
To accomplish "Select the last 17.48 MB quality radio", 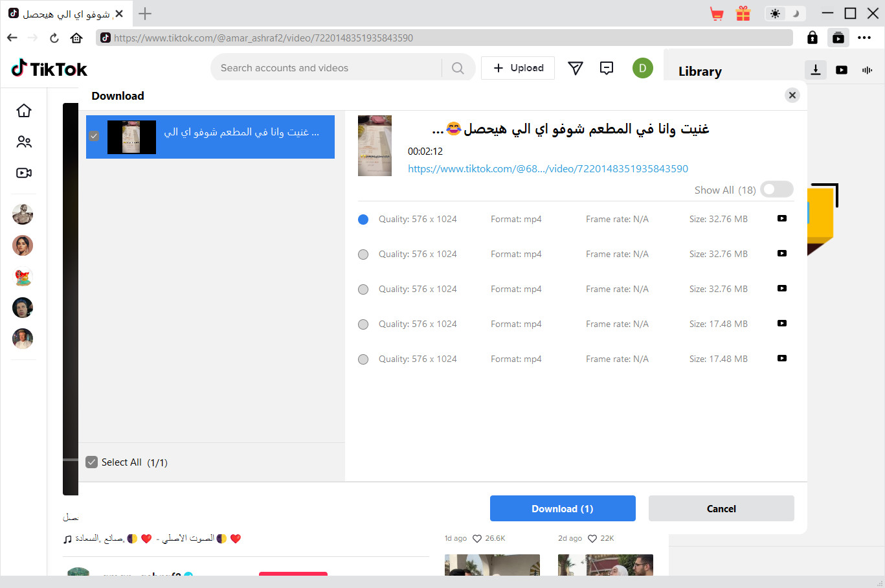I will click(363, 359).
